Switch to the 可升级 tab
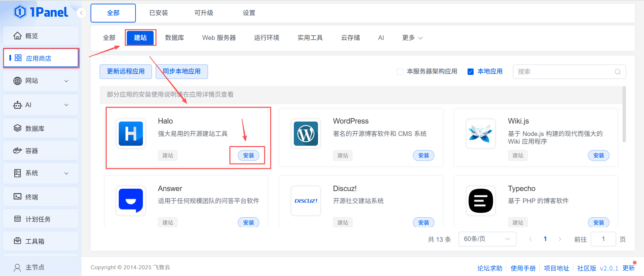This screenshot has width=644, height=276. click(x=204, y=13)
